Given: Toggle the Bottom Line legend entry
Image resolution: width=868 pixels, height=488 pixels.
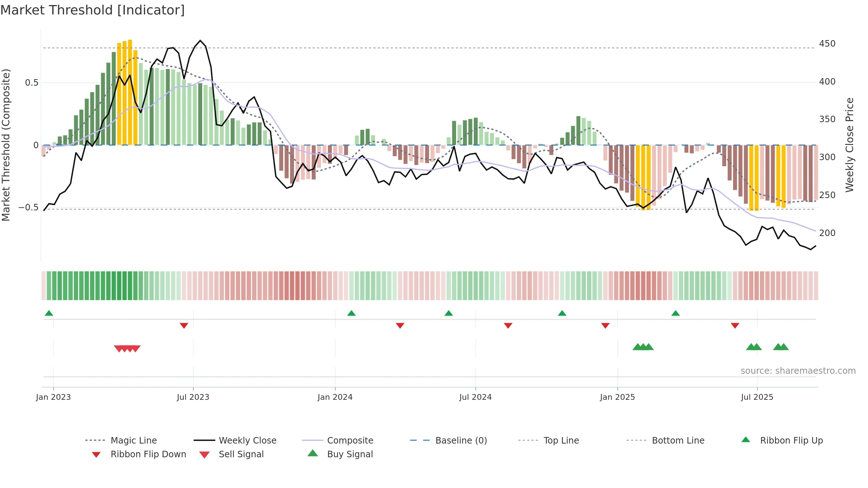Looking at the screenshot, I should [665, 440].
